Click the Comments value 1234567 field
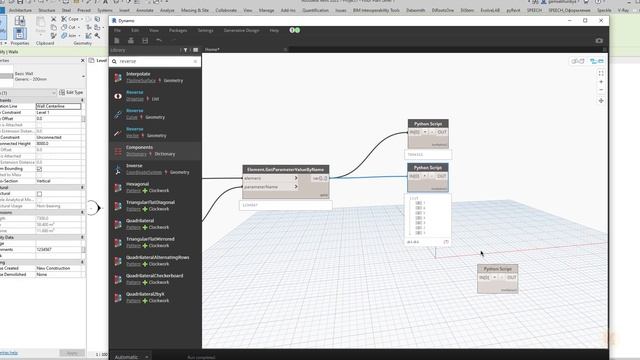The height and width of the screenshot is (360, 640). point(58,249)
